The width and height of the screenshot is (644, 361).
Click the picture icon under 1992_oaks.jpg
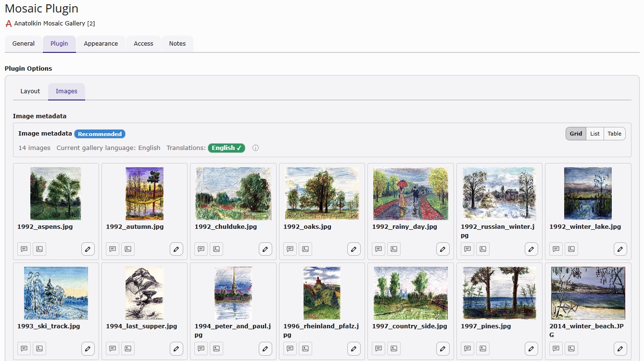click(305, 249)
